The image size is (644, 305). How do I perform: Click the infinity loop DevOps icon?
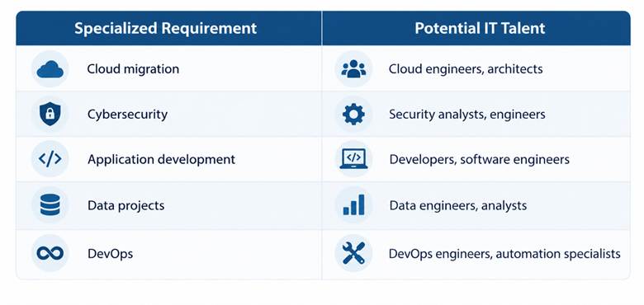click(x=50, y=253)
